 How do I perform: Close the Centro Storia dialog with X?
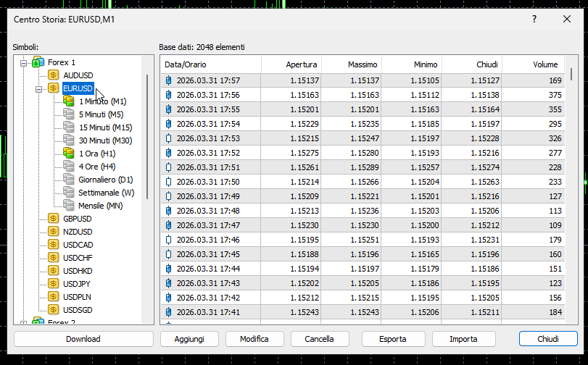(567, 19)
